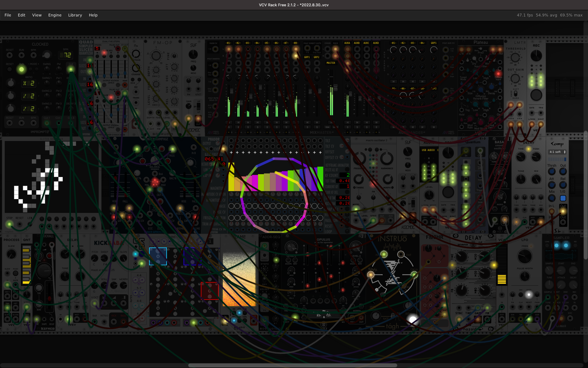Open the Komp 4:1 soft ratio dropdown

[x=558, y=152]
